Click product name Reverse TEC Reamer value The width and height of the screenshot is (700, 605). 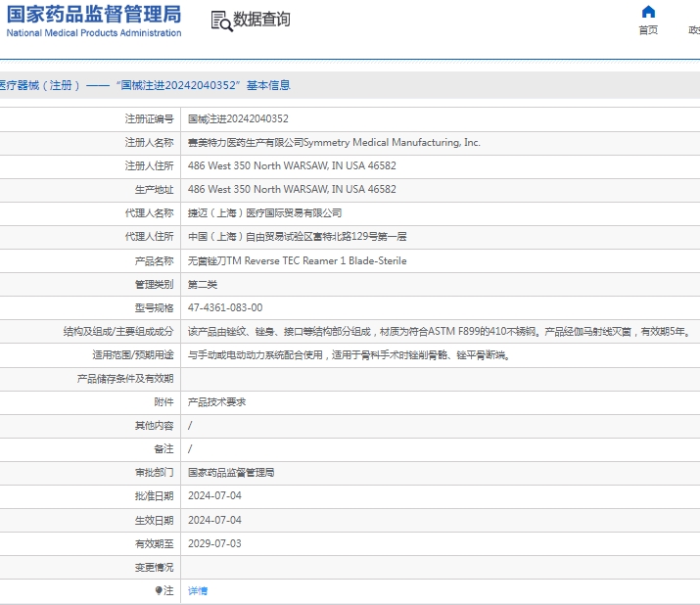click(x=298, y=260)
